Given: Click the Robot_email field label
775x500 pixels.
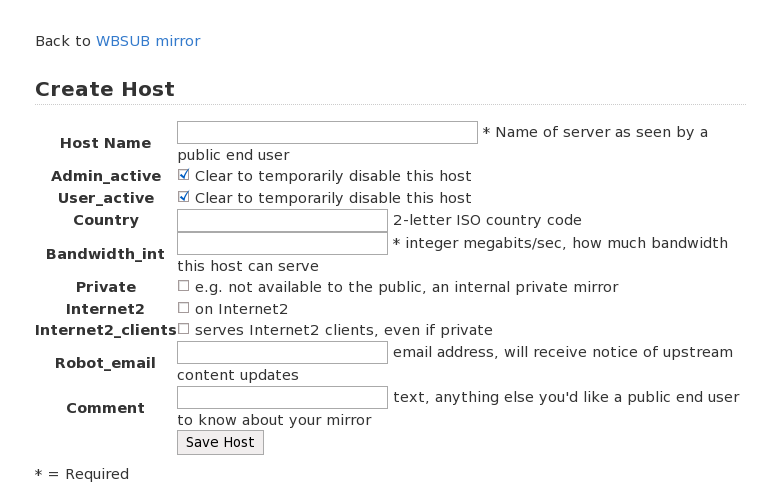Looking at the screenshot, I should [105, 363].
